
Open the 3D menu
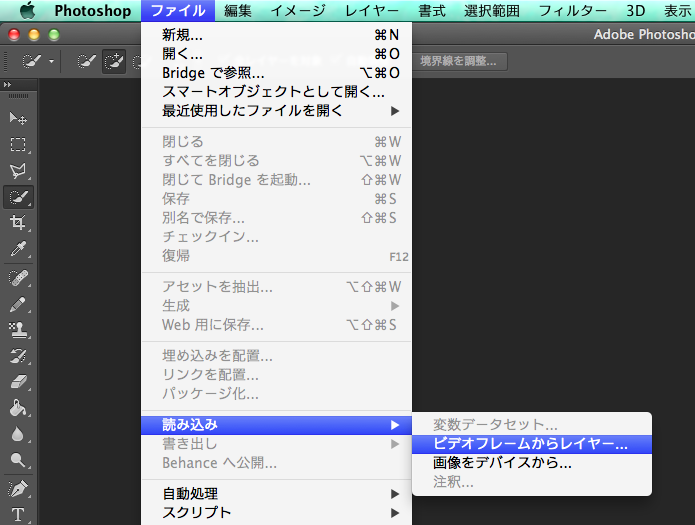click(636, 11)
